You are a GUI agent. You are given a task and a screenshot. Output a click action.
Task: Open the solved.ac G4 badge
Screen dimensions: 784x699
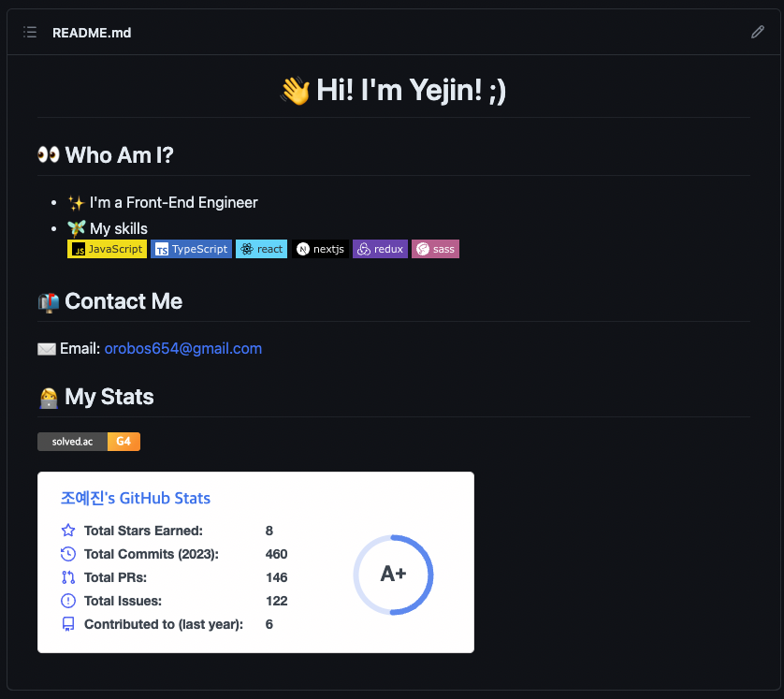(x=89, y=442)
